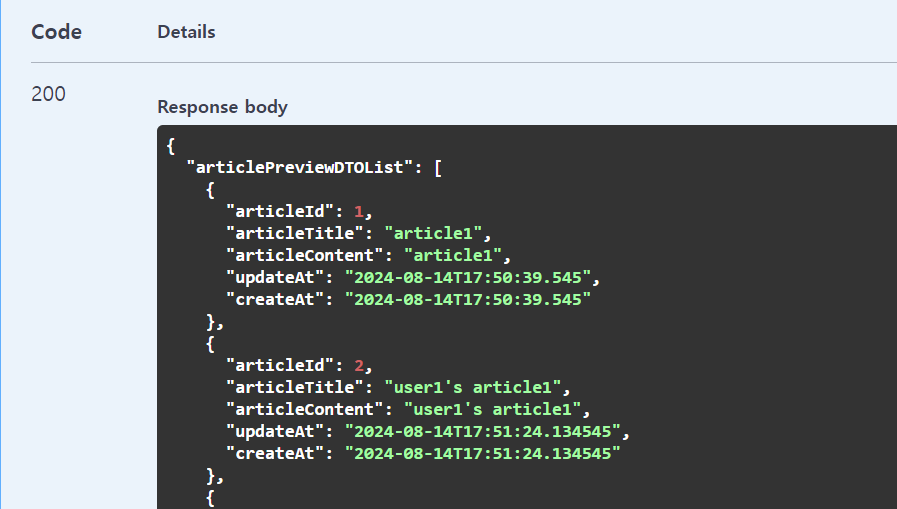Click the first updateAt timestamp ending 39.545

468,277
